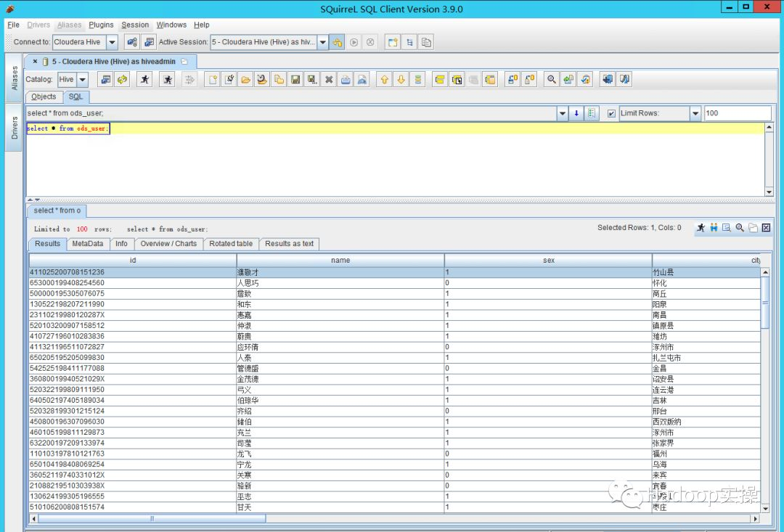Open the Results as text tab
This screenshot has height=532, width=784.
289,244
